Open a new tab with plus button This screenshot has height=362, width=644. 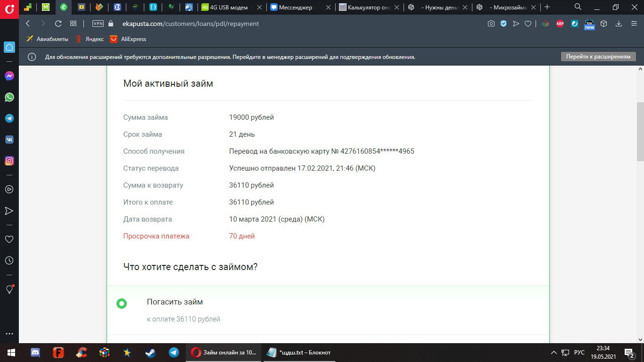[547, 7]
